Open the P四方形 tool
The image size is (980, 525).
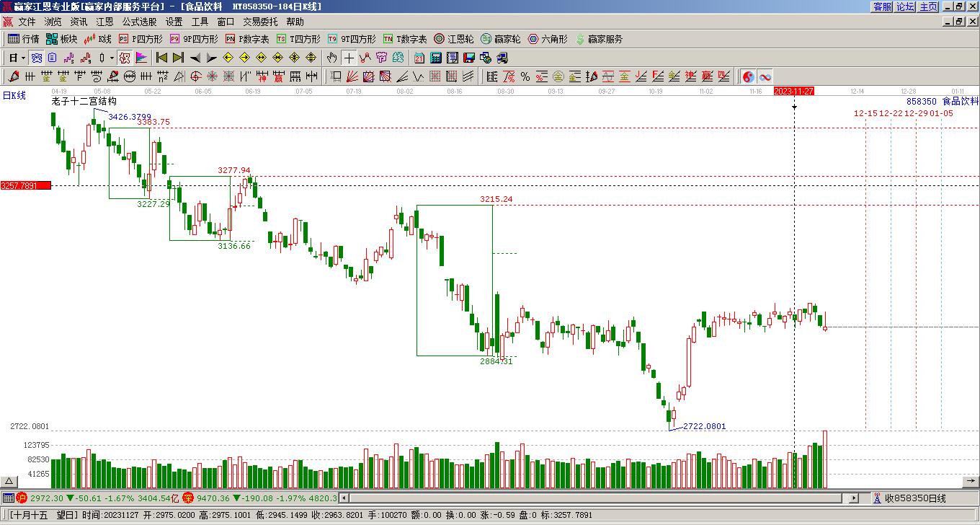coord(141,39)
